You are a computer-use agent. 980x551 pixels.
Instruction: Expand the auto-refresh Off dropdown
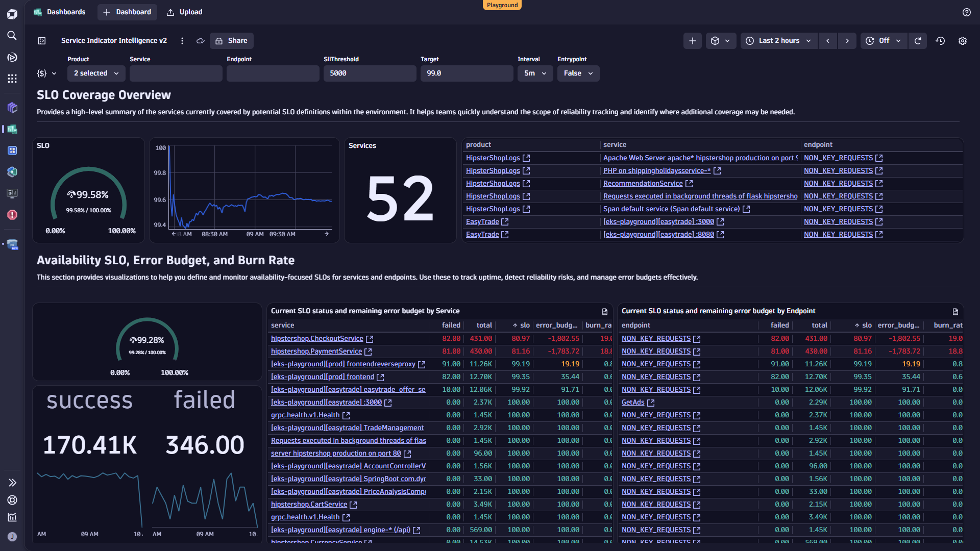(884, 41)
